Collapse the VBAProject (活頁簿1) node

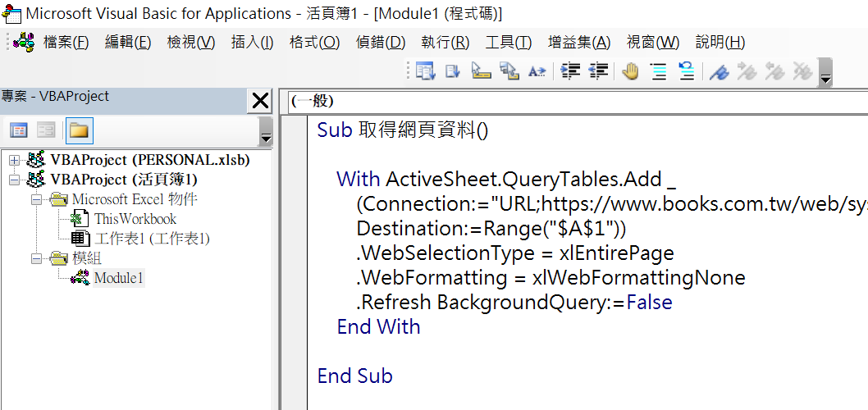click(x=14, y=180)
